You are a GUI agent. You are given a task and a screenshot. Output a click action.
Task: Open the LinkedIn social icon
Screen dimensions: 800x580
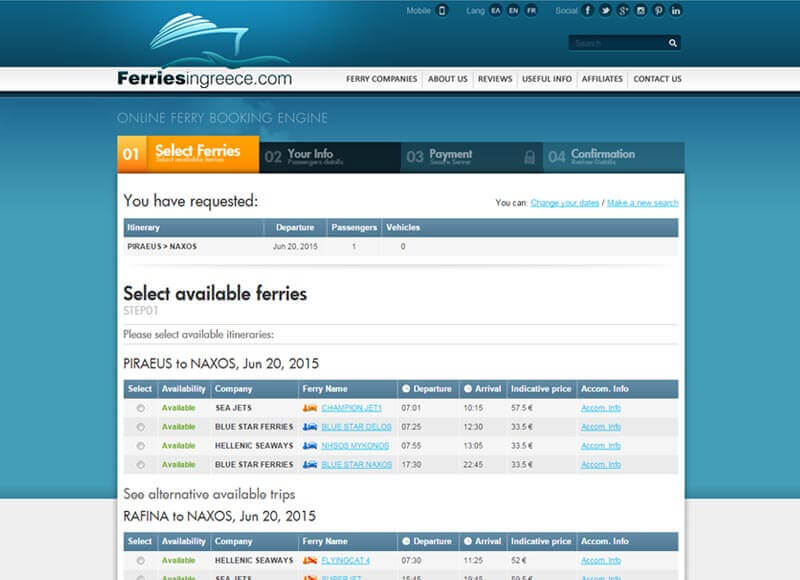coord(676,10)
